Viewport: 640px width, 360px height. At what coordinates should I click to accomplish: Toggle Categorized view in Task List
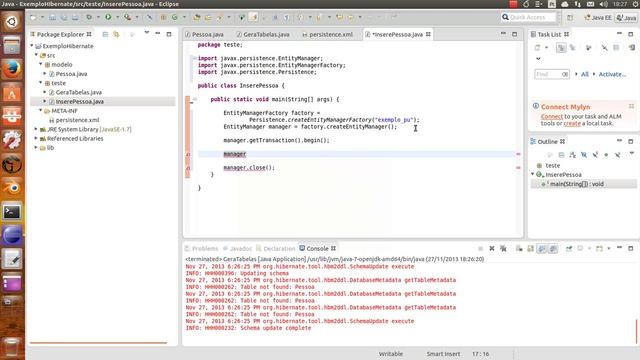tap(561, 48)
